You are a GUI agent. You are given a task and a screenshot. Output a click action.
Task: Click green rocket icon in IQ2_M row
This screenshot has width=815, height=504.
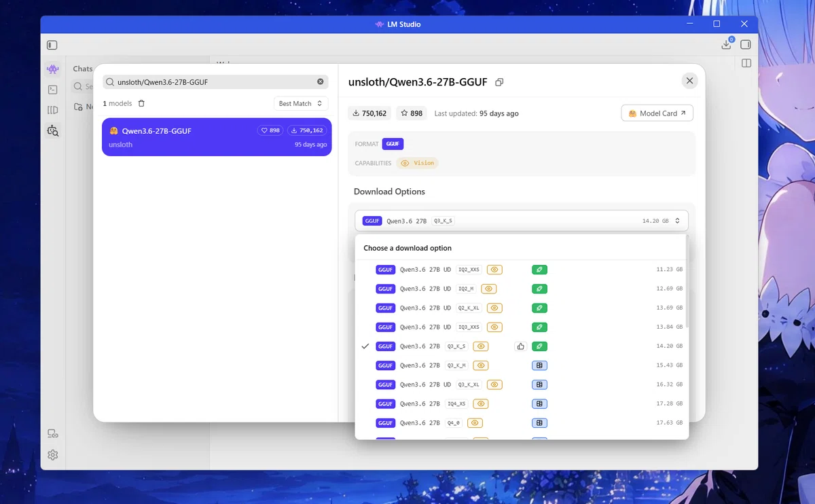pos(539,289)
